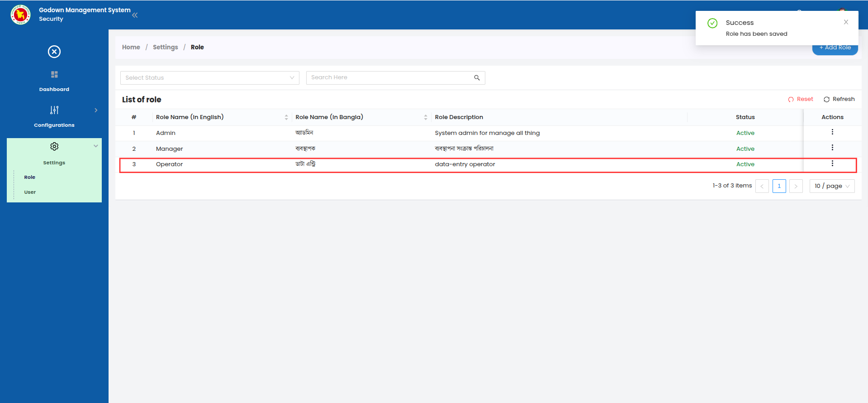Click the circled X icon in the sidebar
Viewport: 868px width, 403px height.
(54, 52)
